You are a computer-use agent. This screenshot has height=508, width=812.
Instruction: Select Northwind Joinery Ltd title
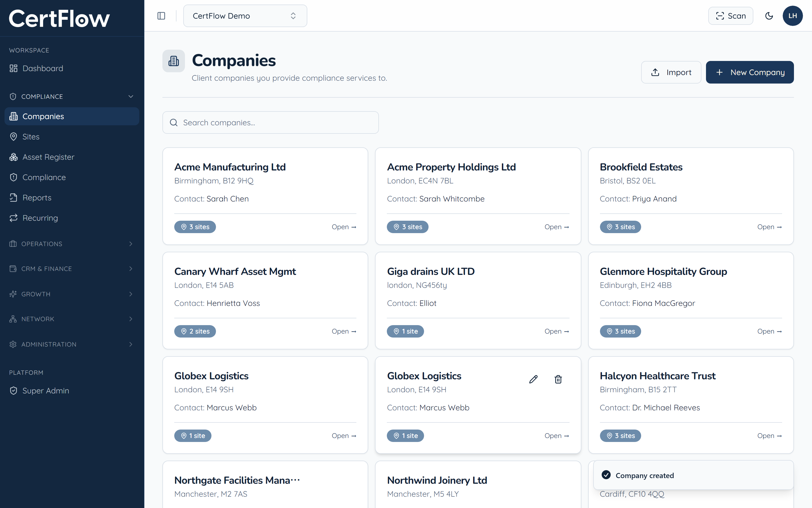437,480
